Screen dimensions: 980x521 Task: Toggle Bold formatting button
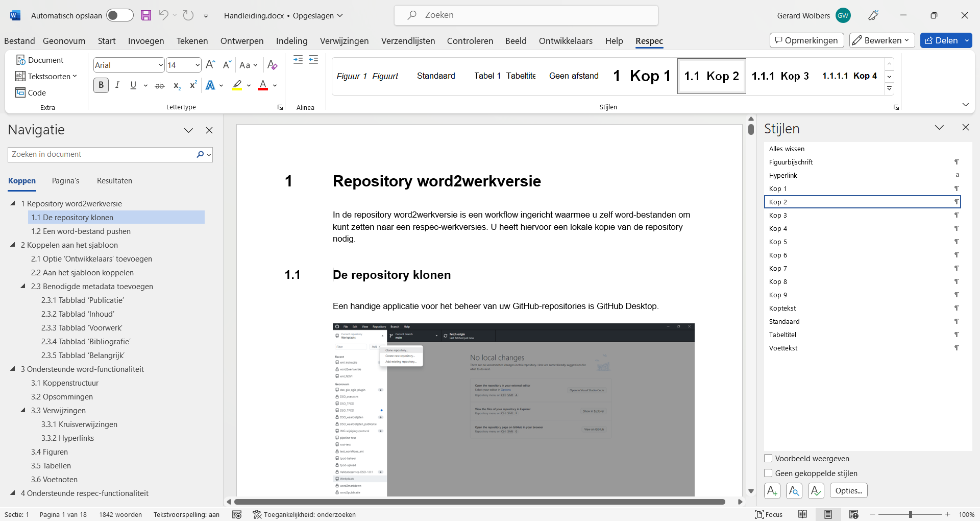101,85
